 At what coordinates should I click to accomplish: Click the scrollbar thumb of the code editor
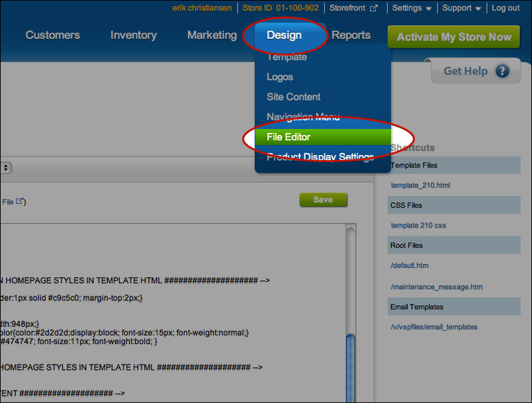[x=351, y=368]
